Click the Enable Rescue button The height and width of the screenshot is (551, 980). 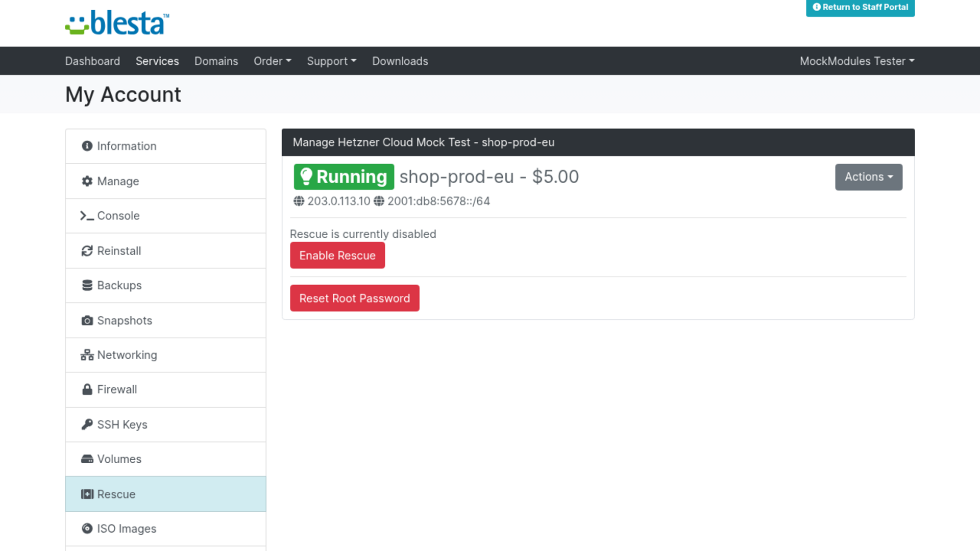pyautogui.click(x=337, y=255)
